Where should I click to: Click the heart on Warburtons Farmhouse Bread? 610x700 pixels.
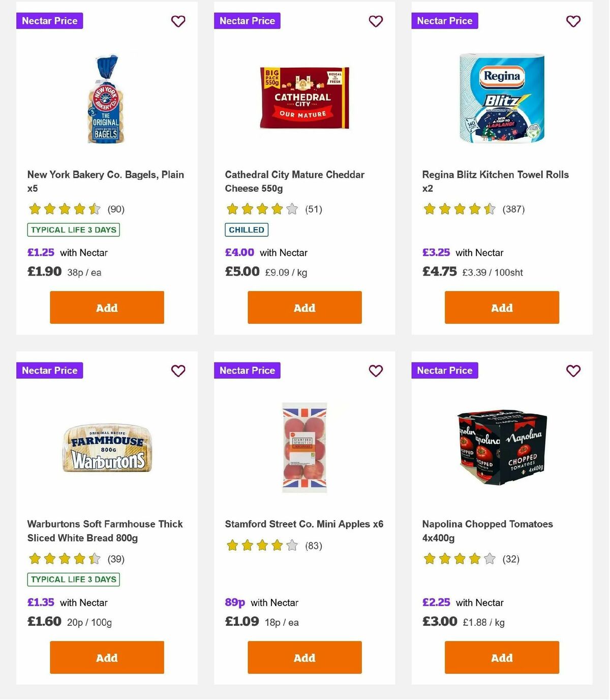178,371
